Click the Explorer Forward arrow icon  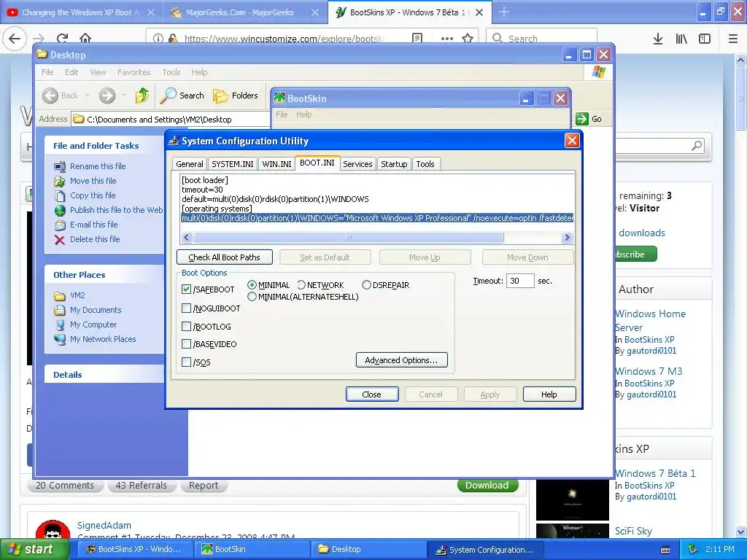(x=107, y=96)
